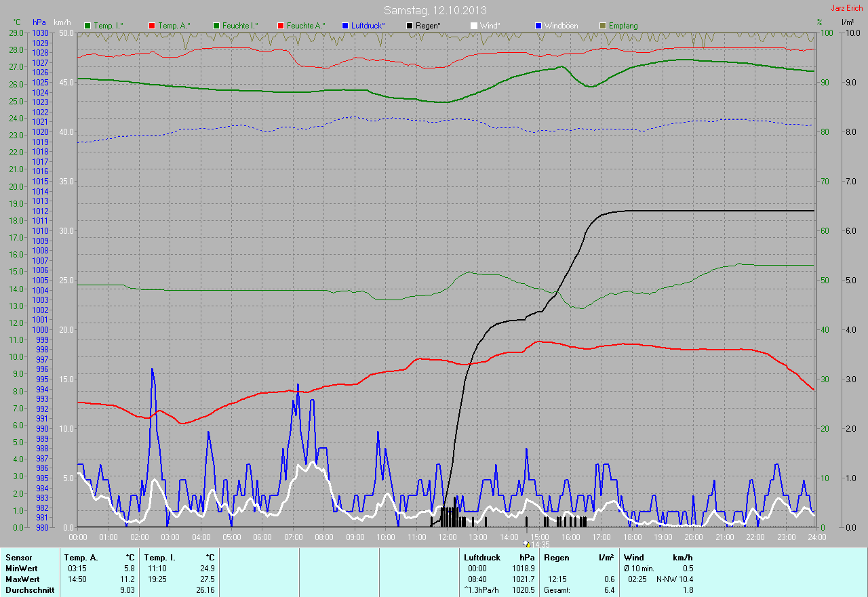The image size is (868, 597).
Task: Click the wind gust time "02:25"
Action: pos(638,579)
